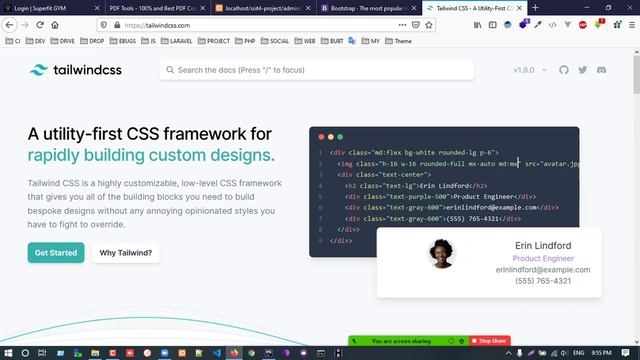Open Tailwind's Twitter icon link
This screenshot has height=360, width=640.
coord(582,70)
